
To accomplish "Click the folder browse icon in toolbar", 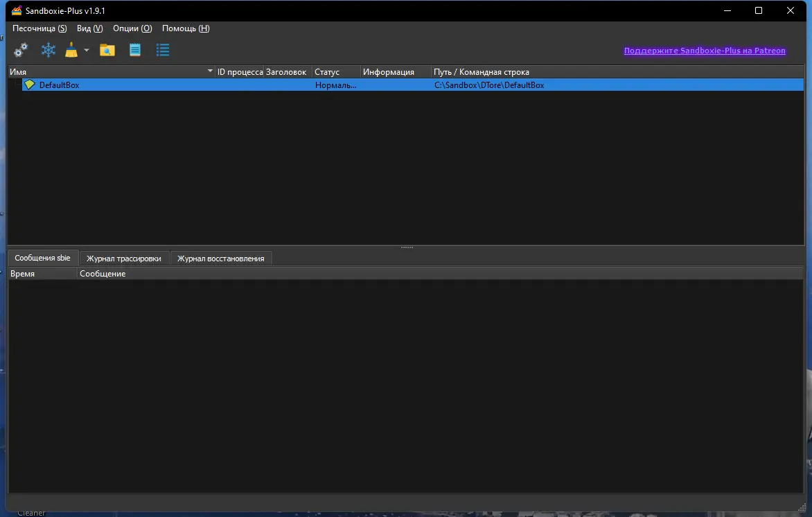I will pyautogui.click(x=107, y=51).
